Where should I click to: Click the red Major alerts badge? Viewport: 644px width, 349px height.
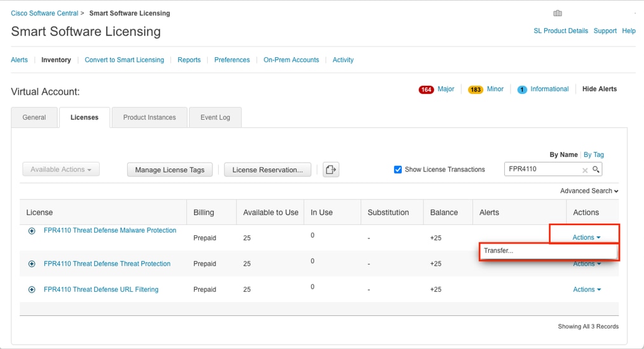tap(427, 90)
